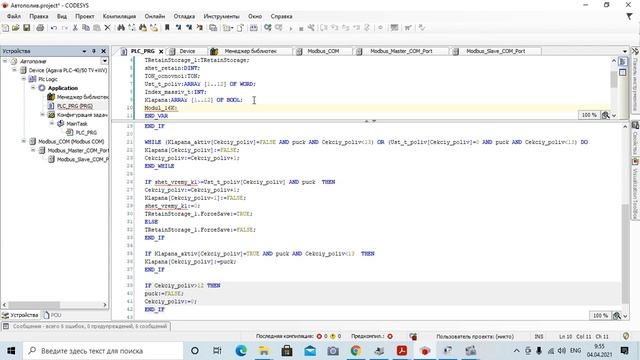Click the 100 % zoom box in code editor
Screen dimensions: 640x360
[x=600, y=316]
